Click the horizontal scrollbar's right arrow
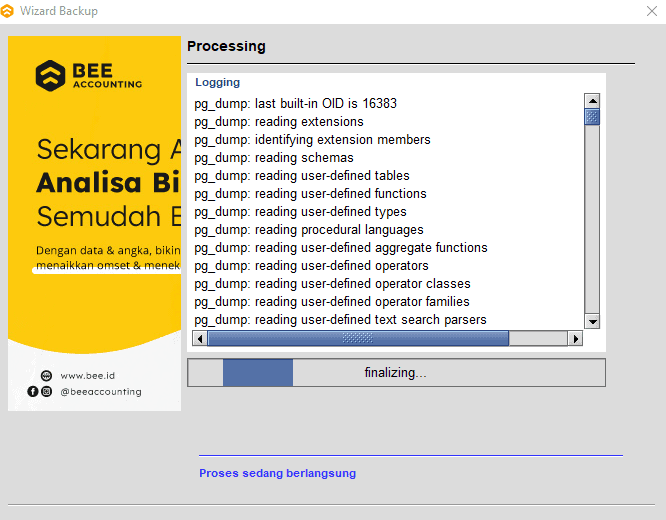Image resolution: width=666 pixels, height=520 pixels. pos(575,339)
